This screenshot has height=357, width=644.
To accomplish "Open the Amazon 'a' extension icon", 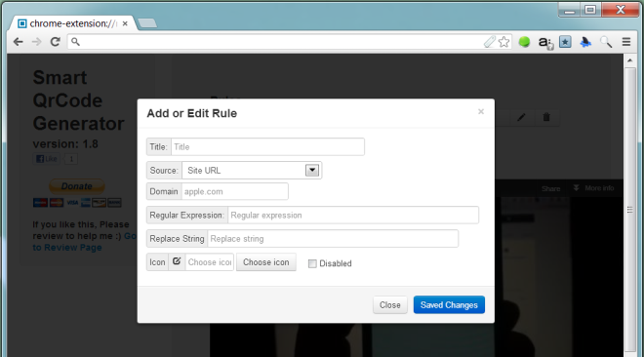I will coord(545,42).
